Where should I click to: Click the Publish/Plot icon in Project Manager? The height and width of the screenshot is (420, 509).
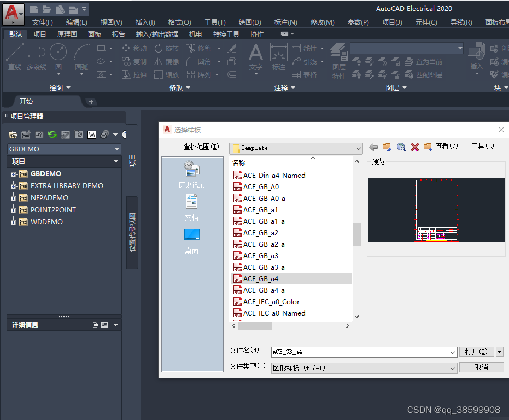coord(104,135)
